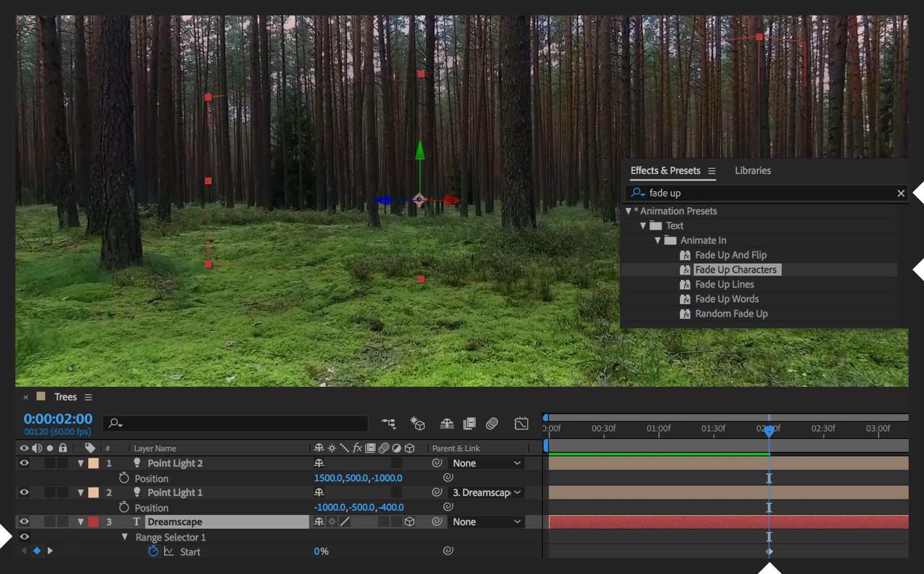Click the 3D layer cube icon for Dreamscape

(x=409, y=522)
